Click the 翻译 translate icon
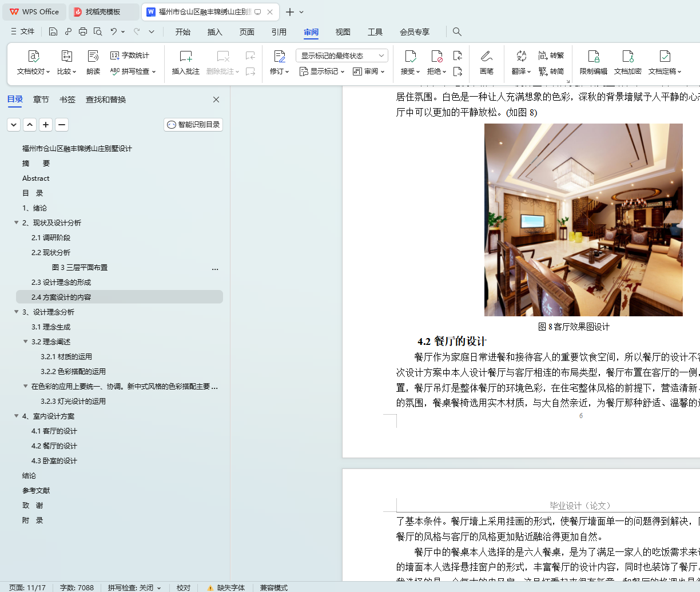The width and height of the screenshot is (700, 592). (521, 56)
